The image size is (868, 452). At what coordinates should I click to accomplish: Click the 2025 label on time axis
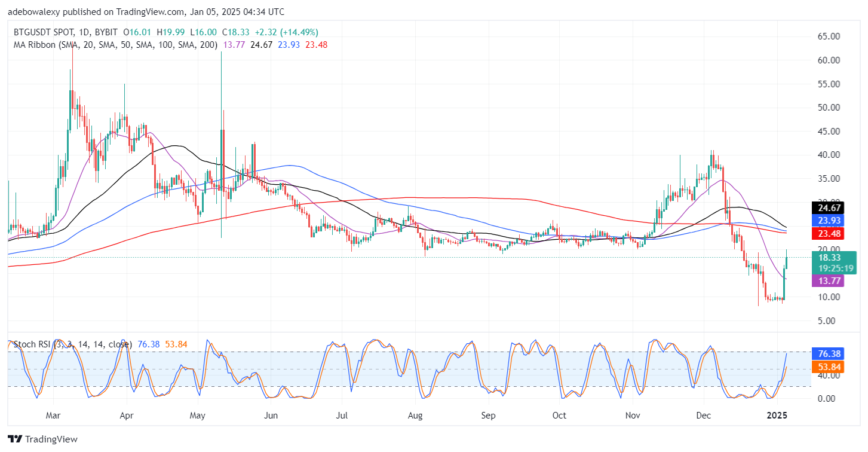coord(777,414)
